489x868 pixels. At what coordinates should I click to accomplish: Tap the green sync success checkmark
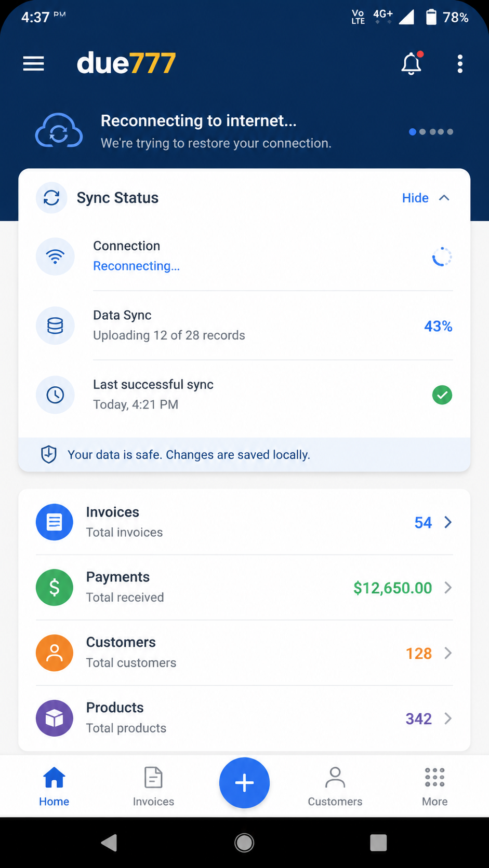[442, 395]
